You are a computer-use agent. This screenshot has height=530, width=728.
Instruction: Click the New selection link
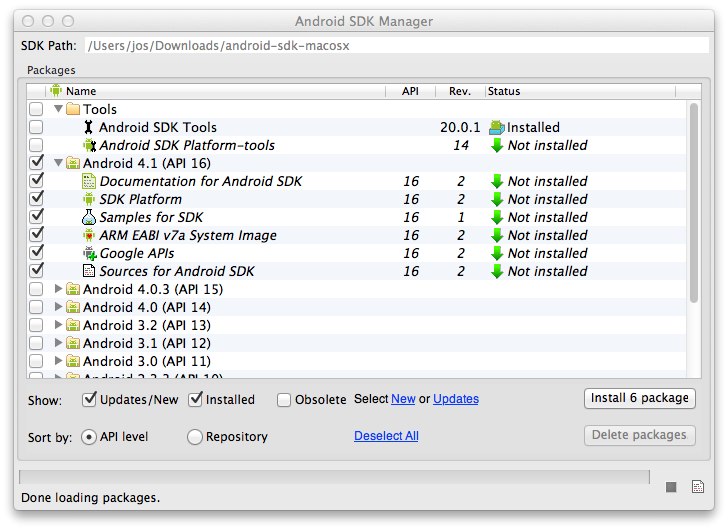(x=403, y=399)
